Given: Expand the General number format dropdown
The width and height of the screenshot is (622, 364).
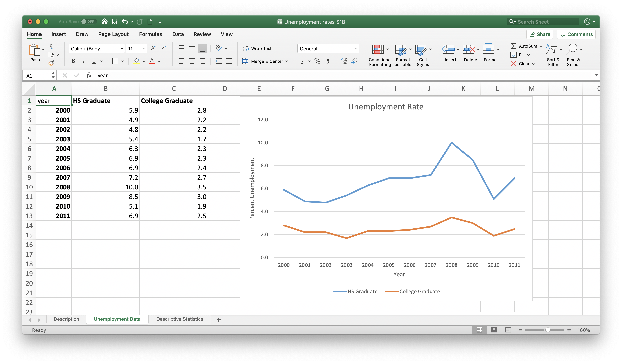Looking at the screenshot, I should 356,49.
